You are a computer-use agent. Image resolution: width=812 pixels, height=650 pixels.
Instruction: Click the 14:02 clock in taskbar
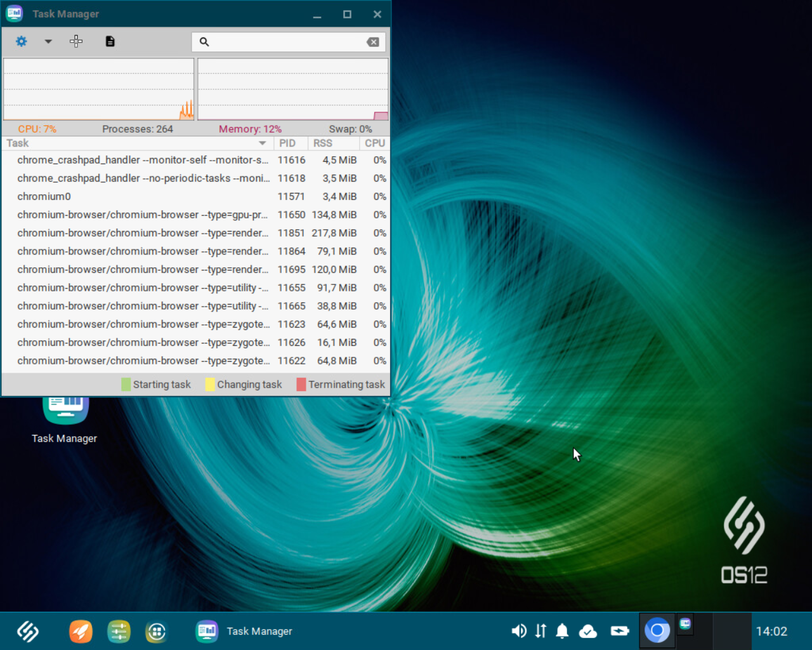coord(771,631)
